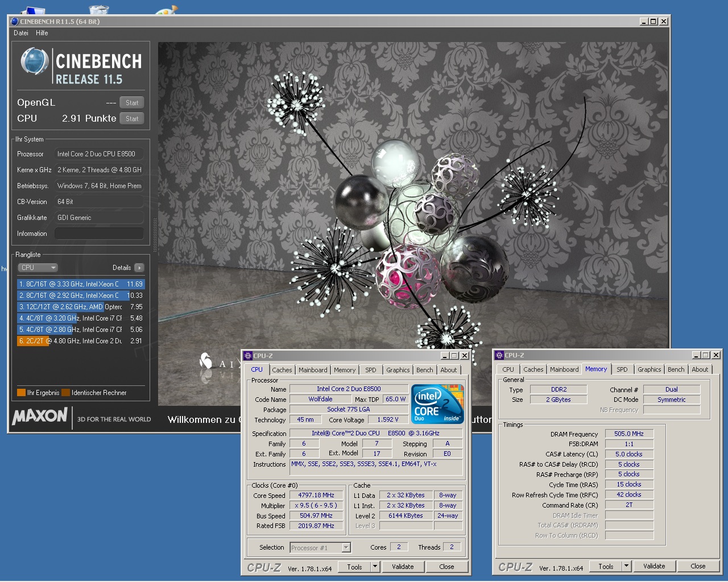728x582 pixels.
Task: Switch to Mainboard tab in right CPU-Z window
Action: (564, 369)
